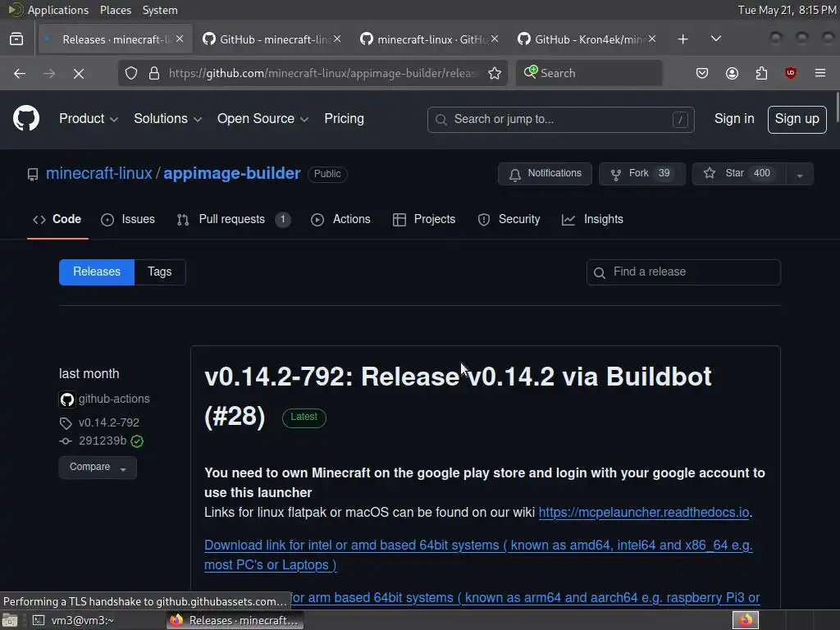
Task: Click the GitHub logo home icon
Action: click(25, 118)
